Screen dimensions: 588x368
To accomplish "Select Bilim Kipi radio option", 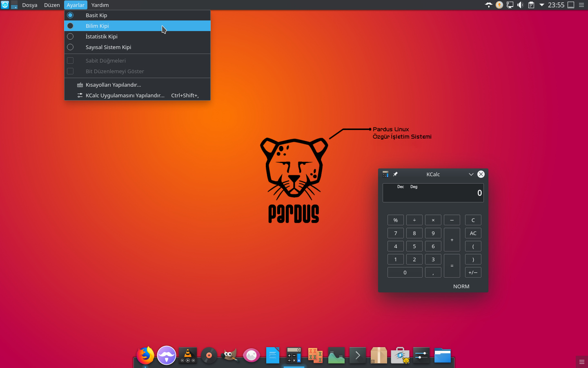I will tap(97, 26).
